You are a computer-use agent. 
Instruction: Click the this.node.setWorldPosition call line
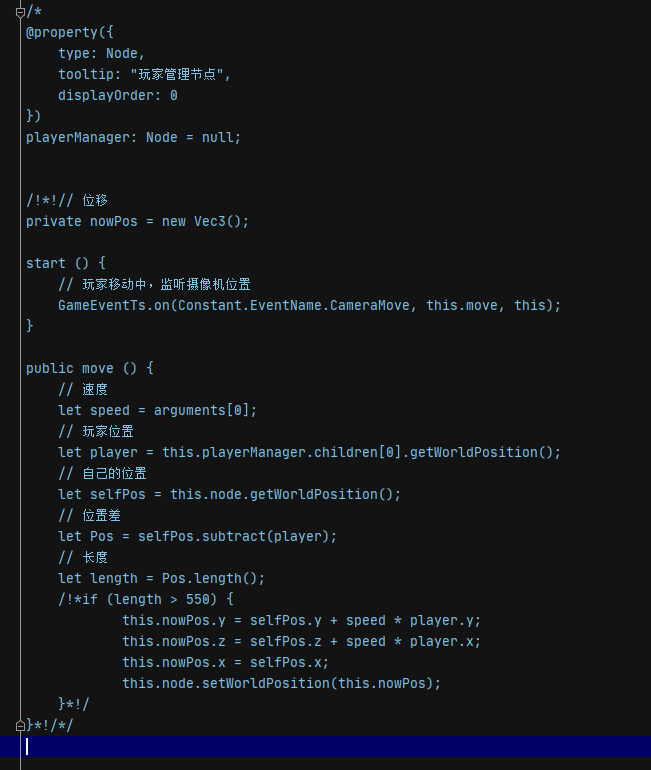pyautogui.click(x=281, y=683)
